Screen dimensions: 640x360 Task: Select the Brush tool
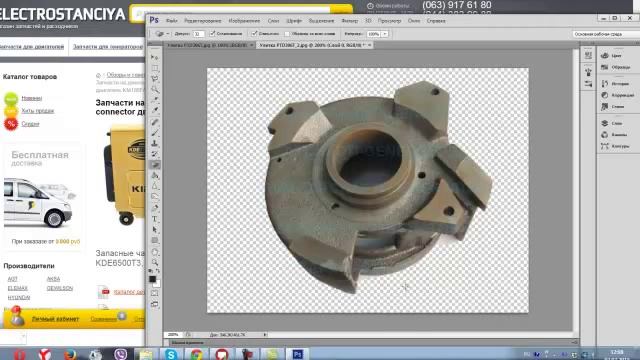point(155,133)
